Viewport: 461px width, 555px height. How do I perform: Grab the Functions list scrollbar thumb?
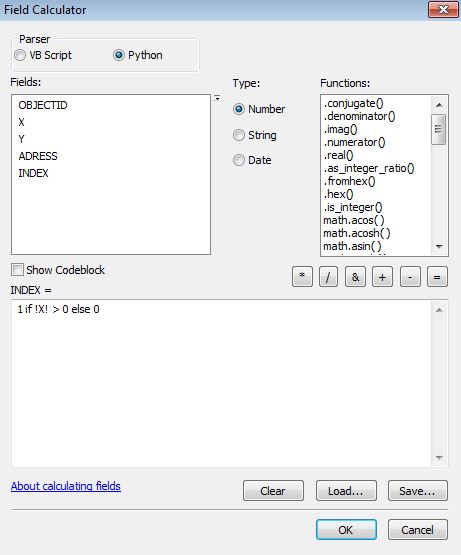click(439, 129)
